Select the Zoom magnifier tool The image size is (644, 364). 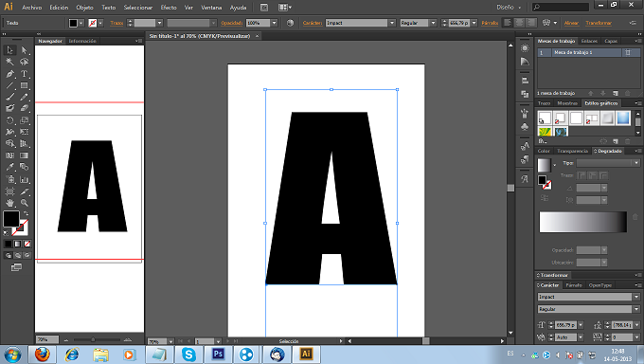[25, 203]
